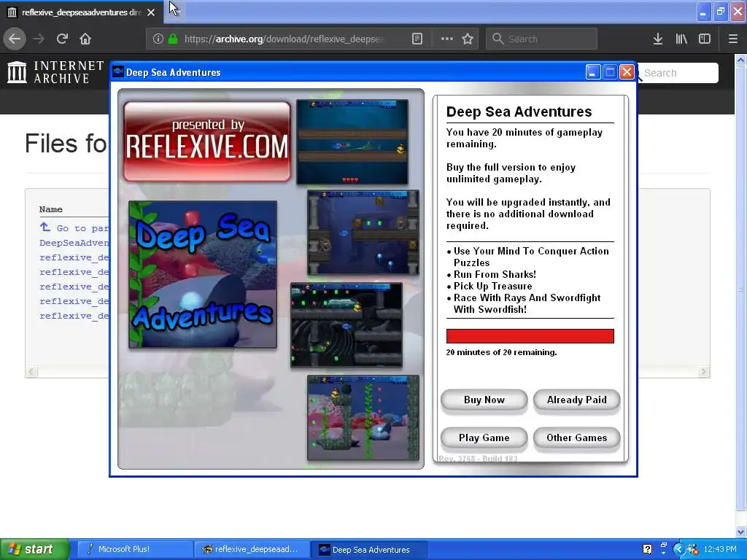Image resolution: width=747 pixels, height=560 pixels.
Task: Toggle Reader View icon in address bar
Action: (417, 39)
